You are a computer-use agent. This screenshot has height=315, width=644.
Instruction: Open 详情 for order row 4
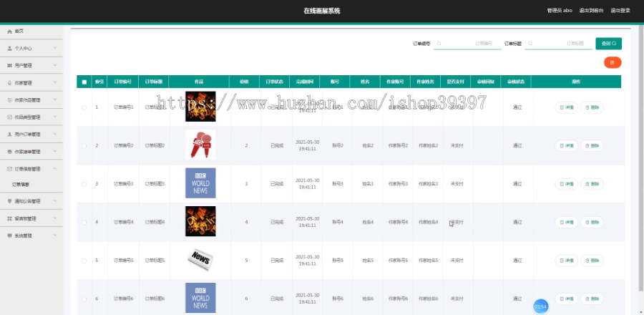click(x=567, y=222)
